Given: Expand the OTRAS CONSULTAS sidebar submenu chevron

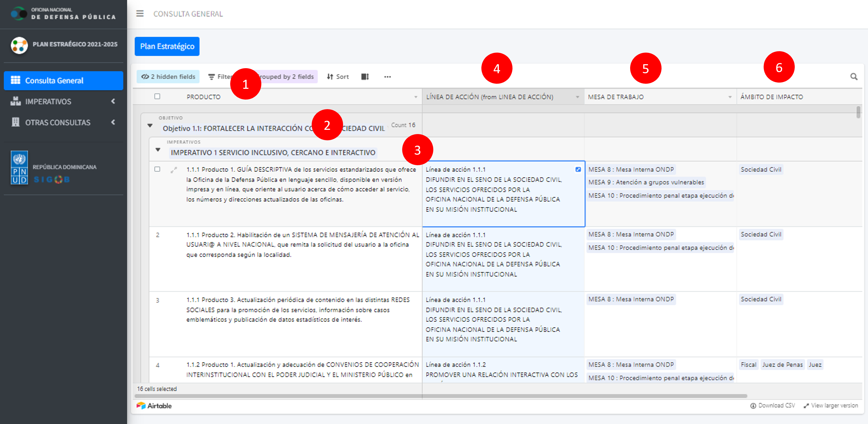Looking at the screenshot, I should (113, 122).
